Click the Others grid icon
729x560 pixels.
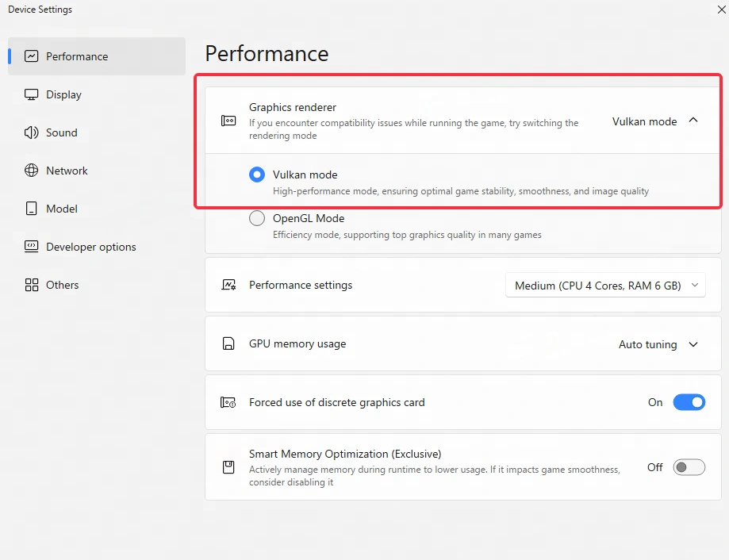pos(31,285)
